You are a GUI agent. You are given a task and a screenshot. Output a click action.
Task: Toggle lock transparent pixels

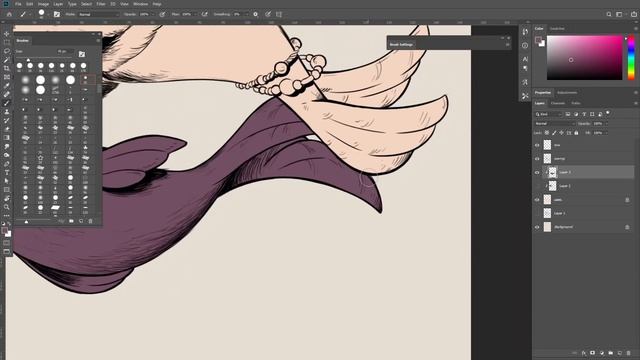pyautogui.click(x=547, y=133)
